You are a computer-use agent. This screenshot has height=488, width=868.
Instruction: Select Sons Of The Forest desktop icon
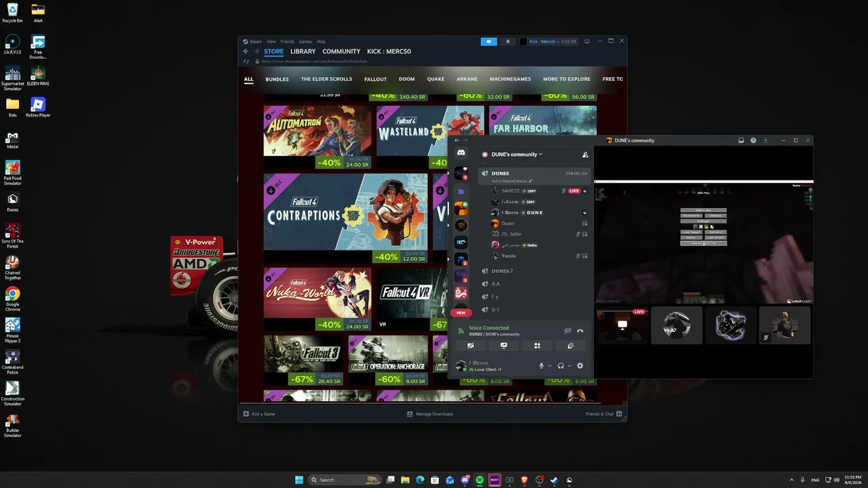(13, 234)
